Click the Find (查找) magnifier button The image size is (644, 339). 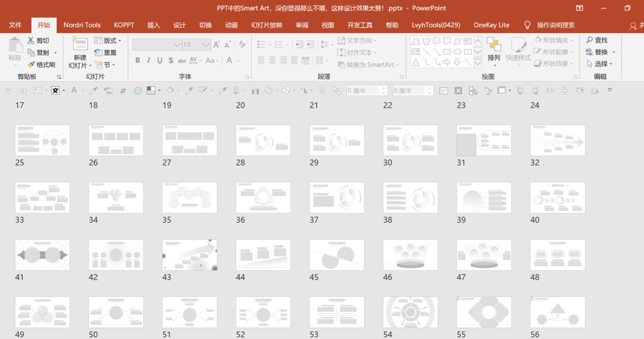pos(597,40)
